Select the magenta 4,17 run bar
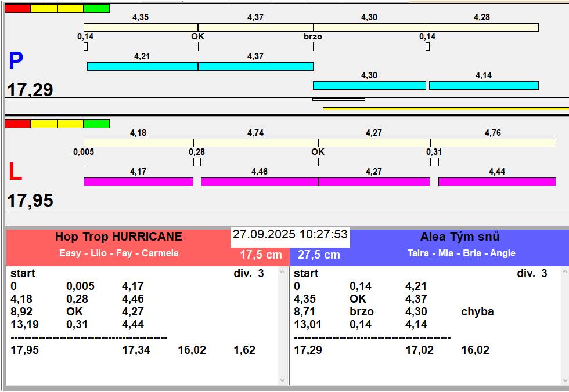Image resolution: width=569 pixels, height=392 pixels. [139, 182]
